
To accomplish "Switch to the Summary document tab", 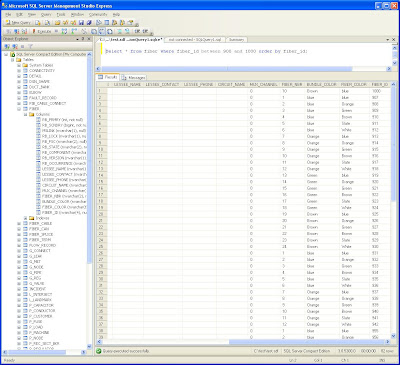I will [x=236, y=39].
